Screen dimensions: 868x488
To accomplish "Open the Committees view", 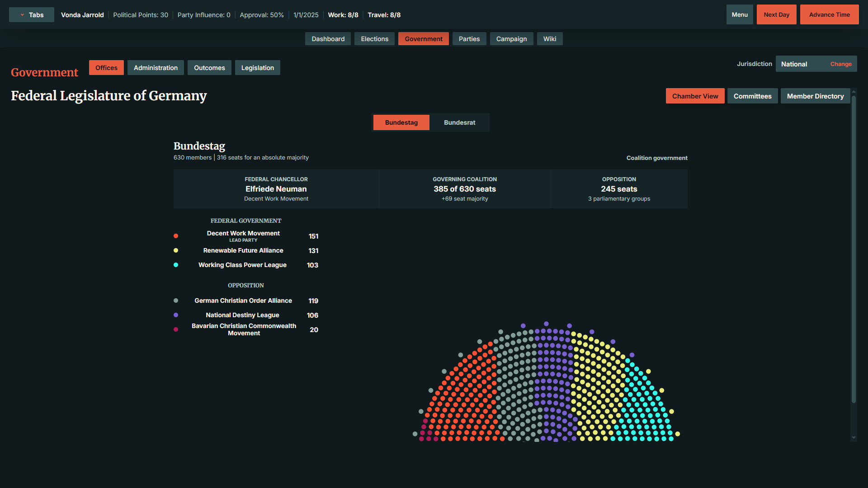I will point(752,96).
